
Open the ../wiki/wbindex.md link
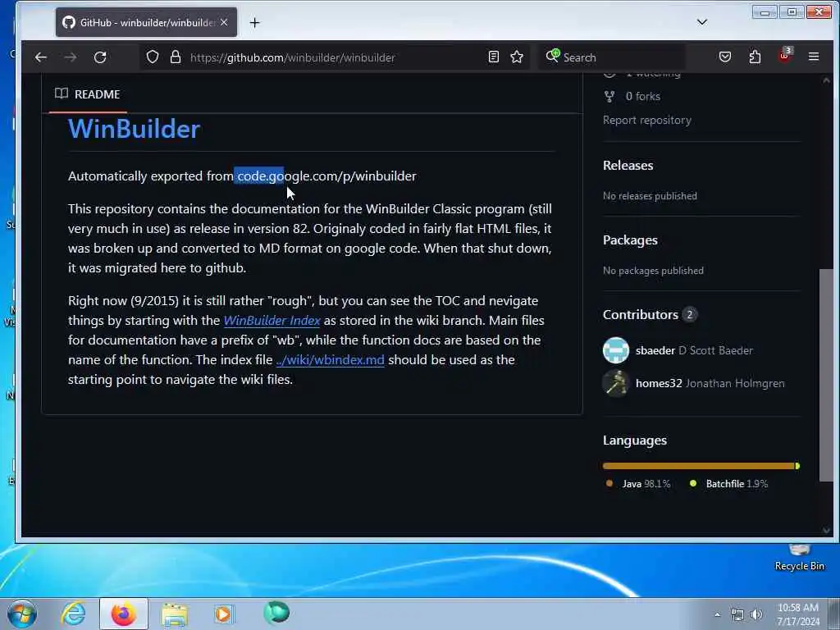tap(330, 359)
